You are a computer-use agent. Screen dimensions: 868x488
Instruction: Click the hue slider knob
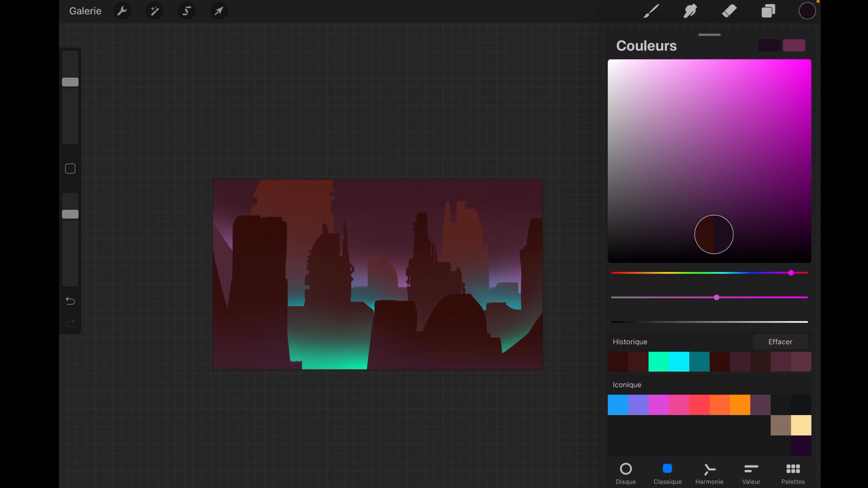(791, 273)
